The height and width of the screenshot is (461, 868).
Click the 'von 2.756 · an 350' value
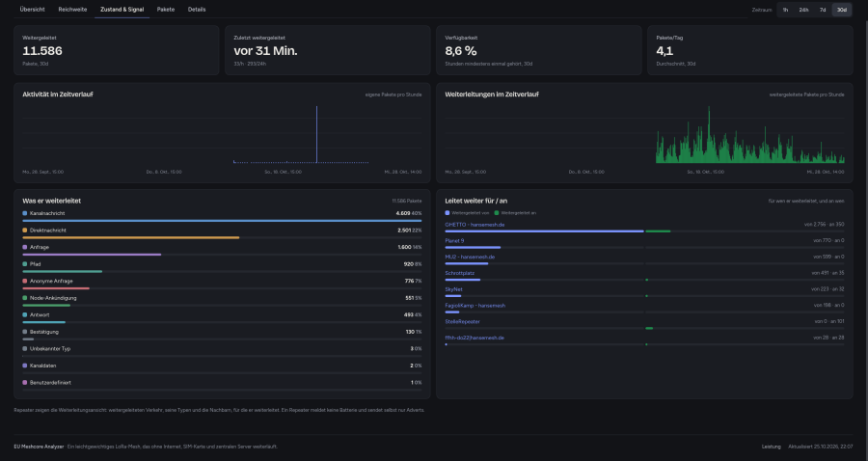point(825,225)
